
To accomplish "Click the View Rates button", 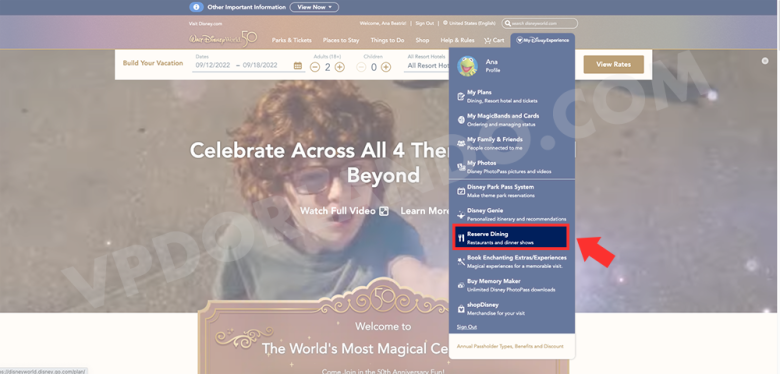I will [x=613, y=65].
